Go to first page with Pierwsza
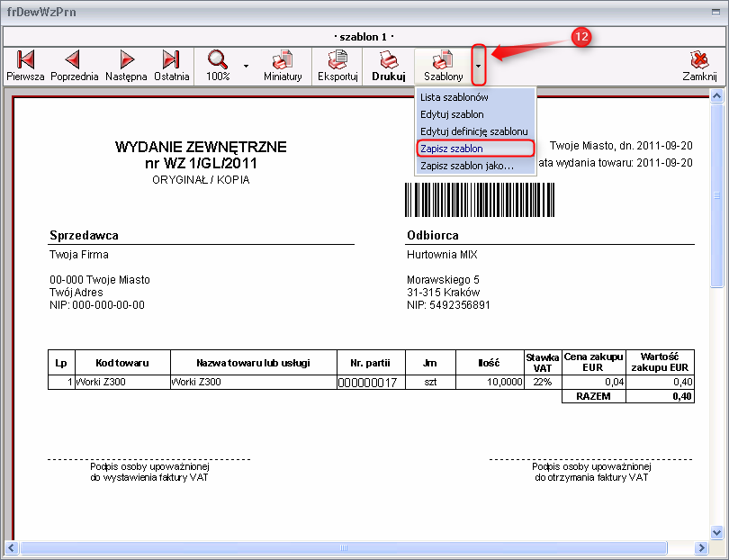729x560 pixels. point(25,66)
